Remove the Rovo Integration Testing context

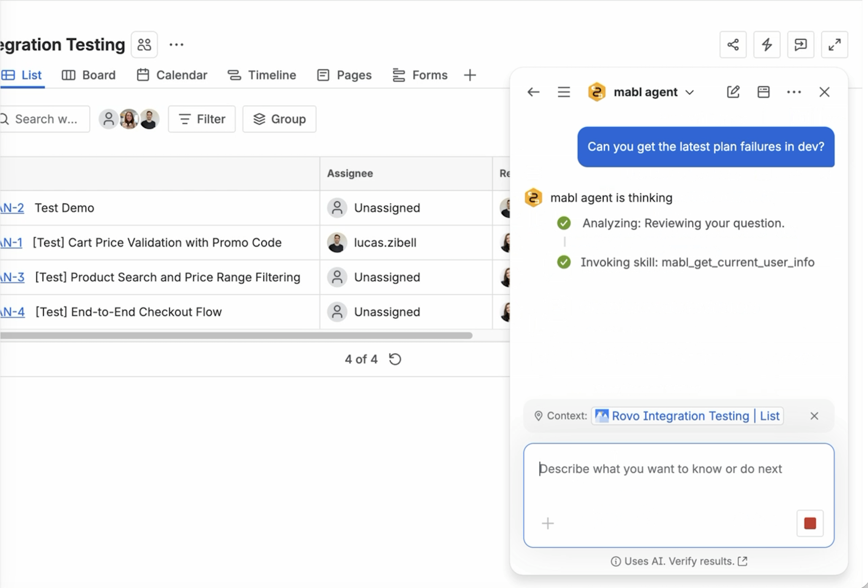coord(814,416)
